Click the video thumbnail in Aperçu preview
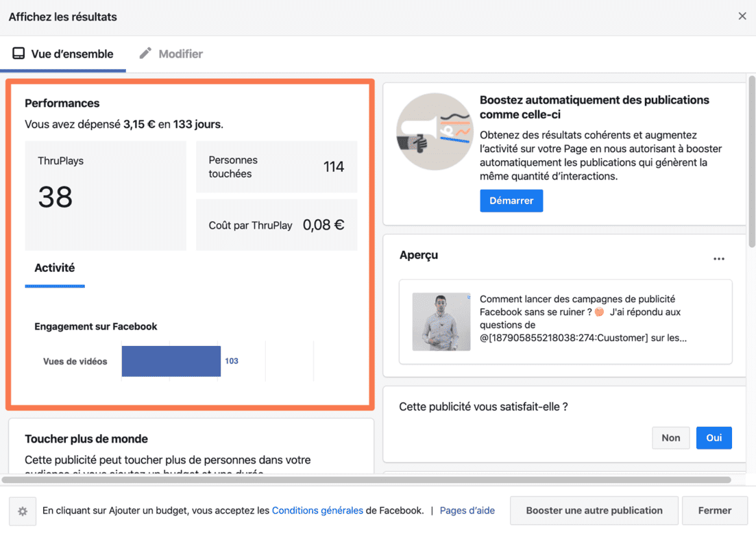This screenshot has height=533, width=756. click(x=441, y=322)
